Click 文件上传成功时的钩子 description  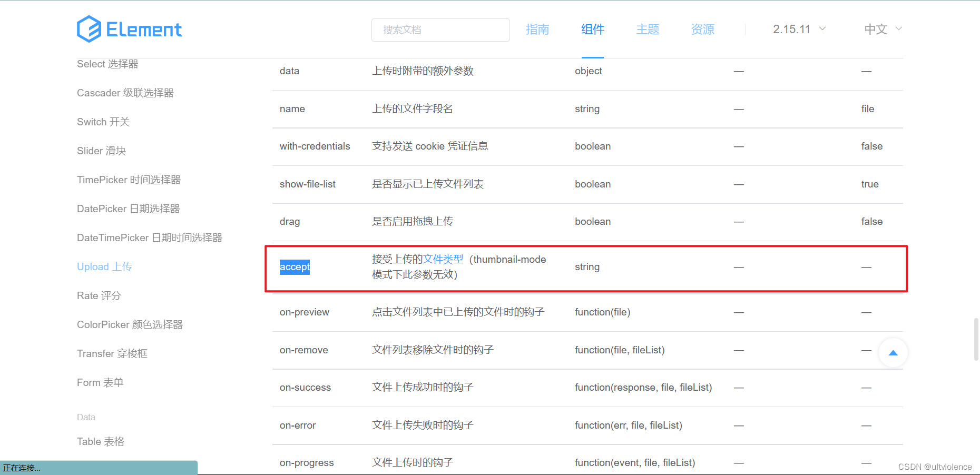(x=423, y=388)
